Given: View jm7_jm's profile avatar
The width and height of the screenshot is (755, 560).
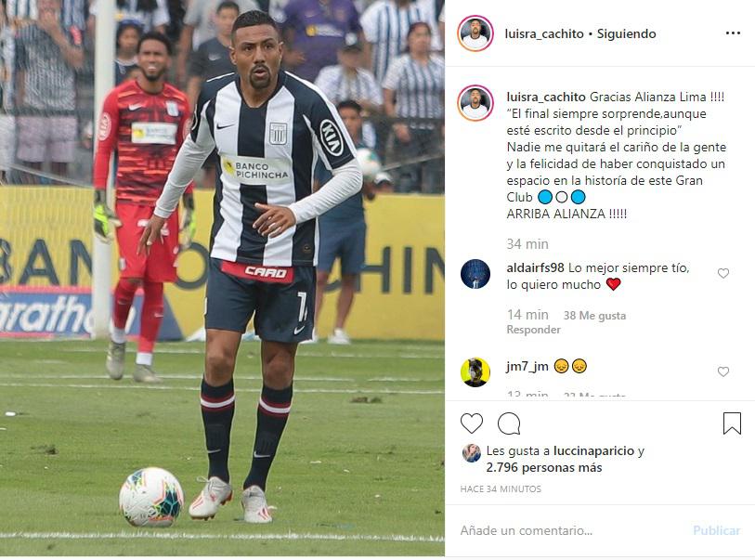Looking at the screenshot, I should tap(475, 371).
